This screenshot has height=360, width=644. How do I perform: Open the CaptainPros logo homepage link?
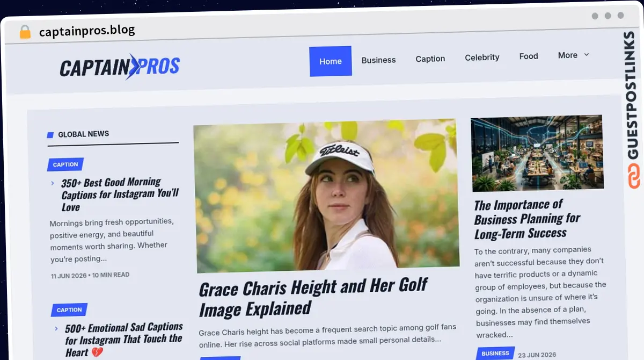[120, 67]
